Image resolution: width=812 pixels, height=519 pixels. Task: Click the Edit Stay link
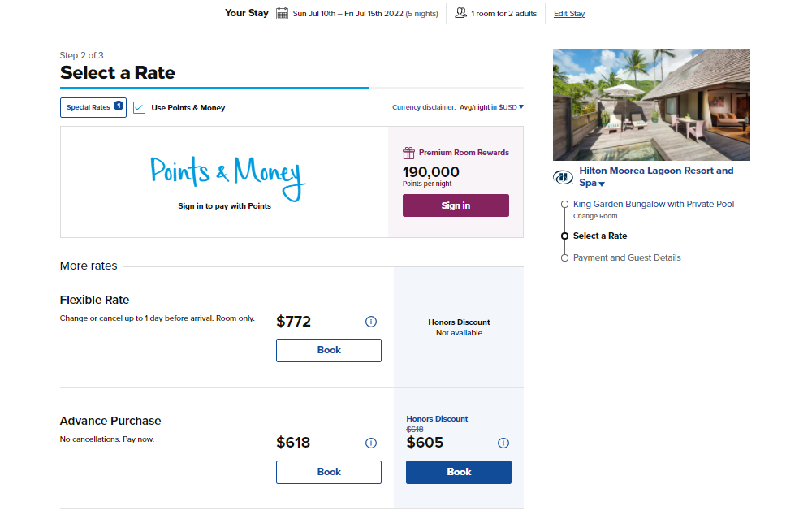[x=568, y=13]
